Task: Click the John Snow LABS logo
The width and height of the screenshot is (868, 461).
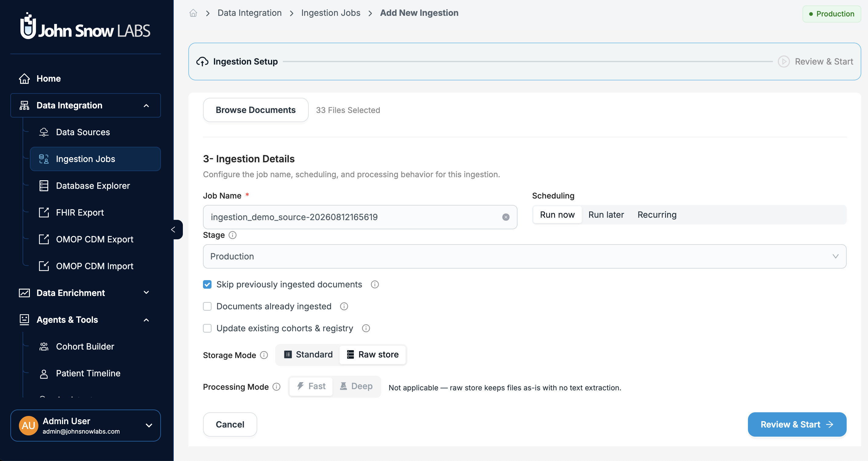Action: click(85, 26)
